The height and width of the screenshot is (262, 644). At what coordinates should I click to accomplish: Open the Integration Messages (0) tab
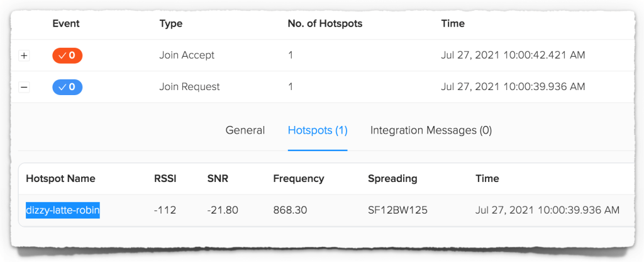431,130
